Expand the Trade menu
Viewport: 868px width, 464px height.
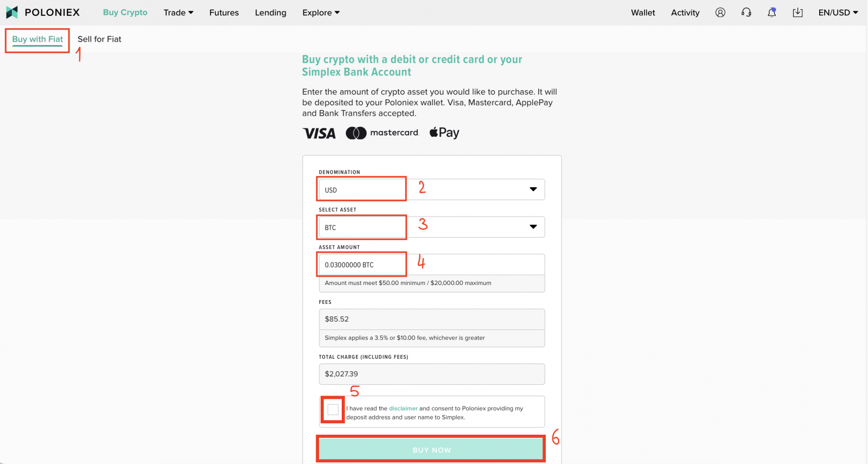click(x=178, y=12)
